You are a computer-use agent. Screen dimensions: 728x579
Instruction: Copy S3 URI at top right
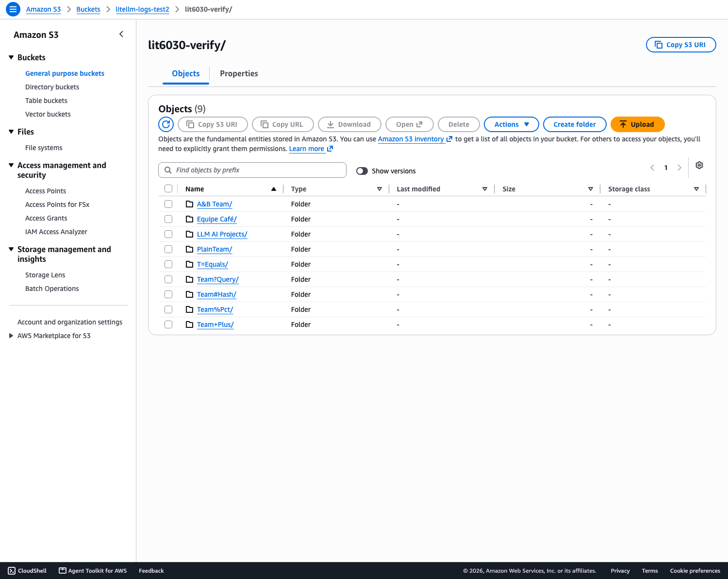(681, 45)
